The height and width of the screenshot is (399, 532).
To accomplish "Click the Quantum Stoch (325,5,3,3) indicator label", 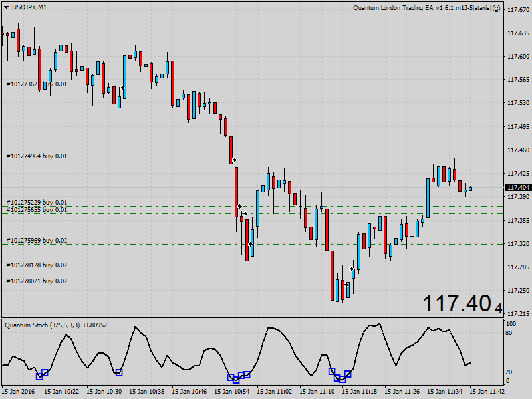I will (56, 325).
